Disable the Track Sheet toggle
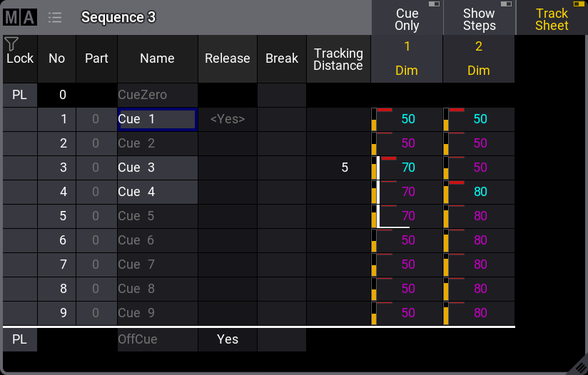588x375 pixels. click(552, 19)
